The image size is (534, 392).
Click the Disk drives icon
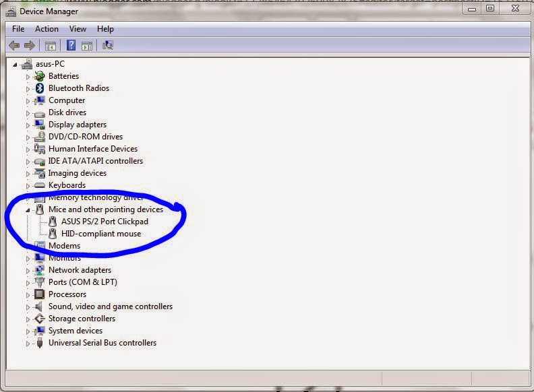point(40,114)
